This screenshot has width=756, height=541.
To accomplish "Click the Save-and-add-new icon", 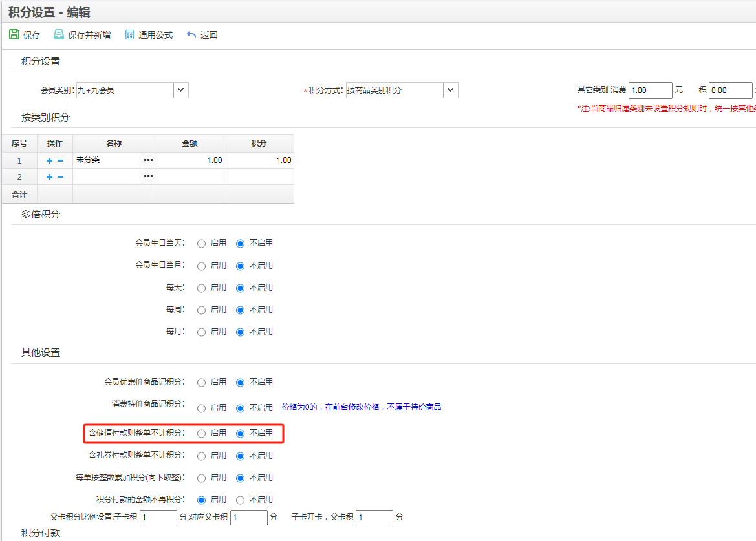I will tap(58, 34).
